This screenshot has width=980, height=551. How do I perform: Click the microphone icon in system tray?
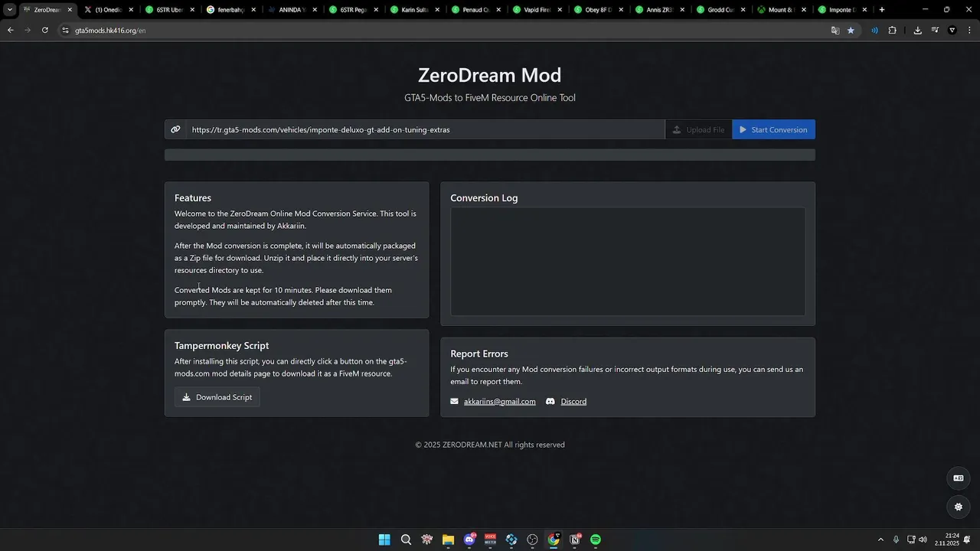[896, 540]
